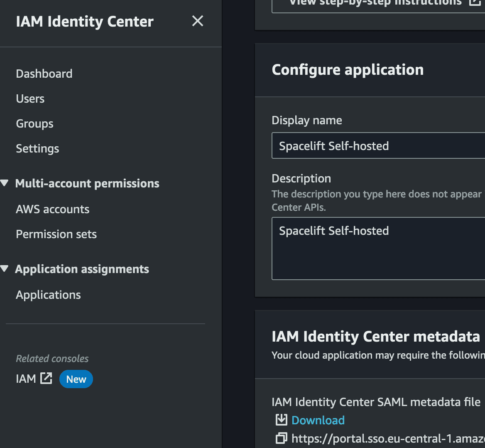The height and width of the screenshot is (448, 485).
Task: Collapse the Multi-account permissions section
Action: point(4,183)
